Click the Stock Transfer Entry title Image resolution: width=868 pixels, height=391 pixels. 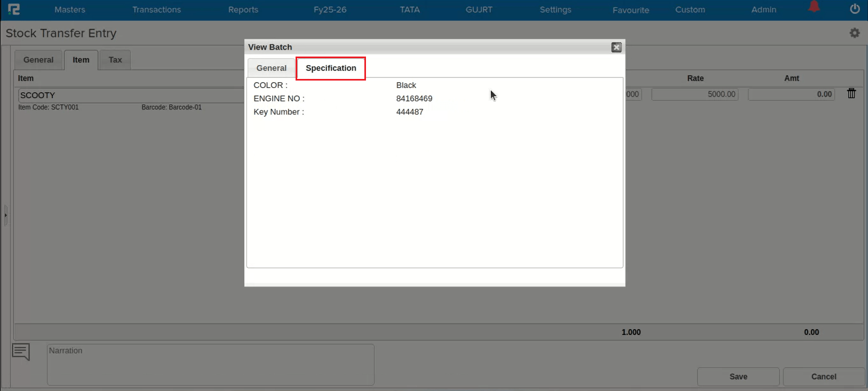click(x=61, y=33)
